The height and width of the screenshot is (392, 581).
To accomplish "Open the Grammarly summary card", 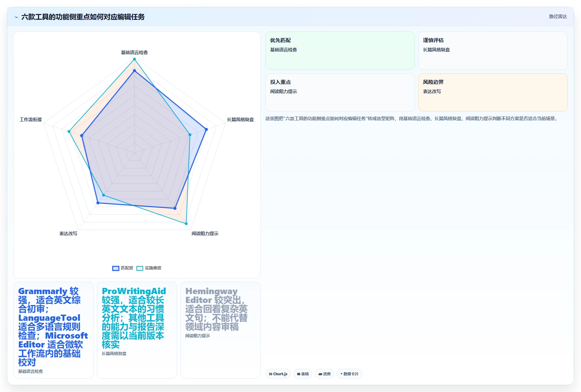I will [x=53, y=330].
